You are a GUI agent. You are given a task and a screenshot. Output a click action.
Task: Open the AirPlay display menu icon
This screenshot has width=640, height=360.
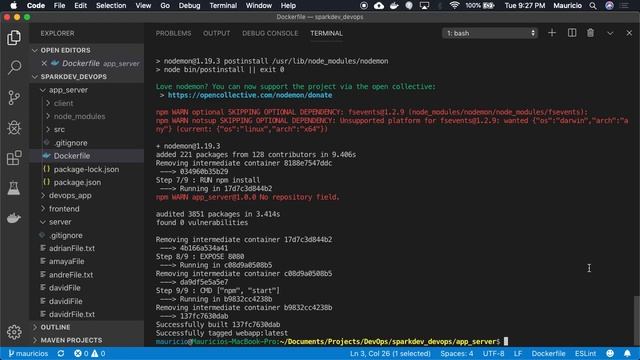[424, 5]
